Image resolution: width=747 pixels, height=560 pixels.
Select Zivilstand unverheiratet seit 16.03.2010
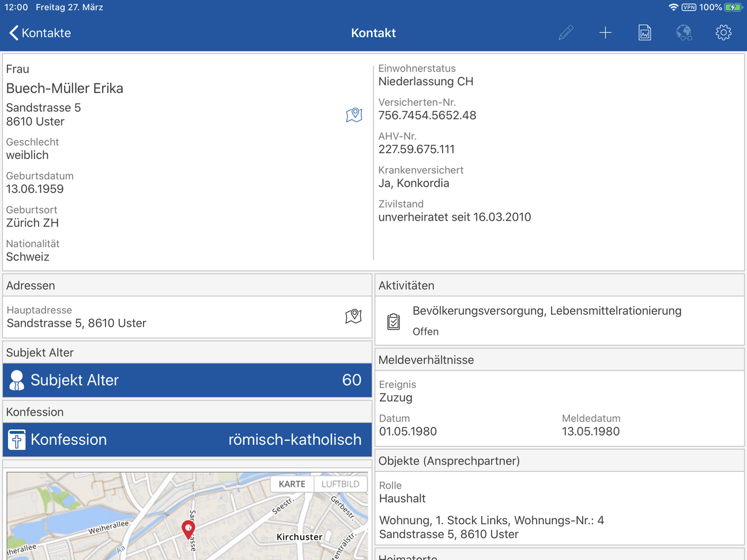454,217
